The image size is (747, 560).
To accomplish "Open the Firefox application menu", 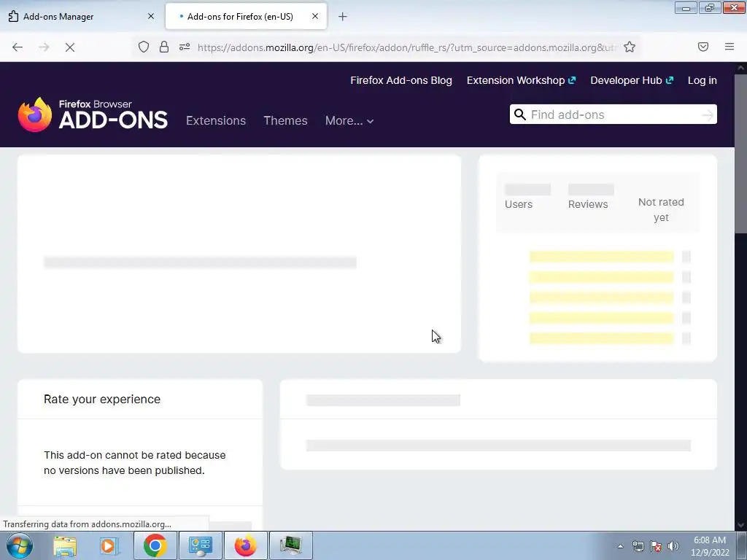I will point(729,47).
